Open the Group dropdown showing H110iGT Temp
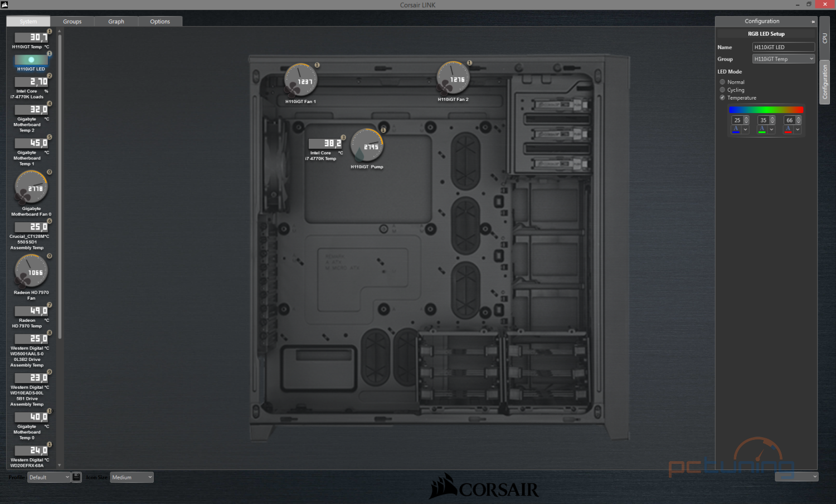836x504 pixels. point(784,58)
